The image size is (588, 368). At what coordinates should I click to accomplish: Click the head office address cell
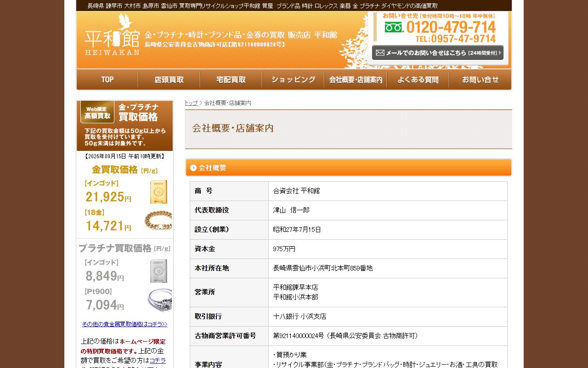(x=388, y=268)
